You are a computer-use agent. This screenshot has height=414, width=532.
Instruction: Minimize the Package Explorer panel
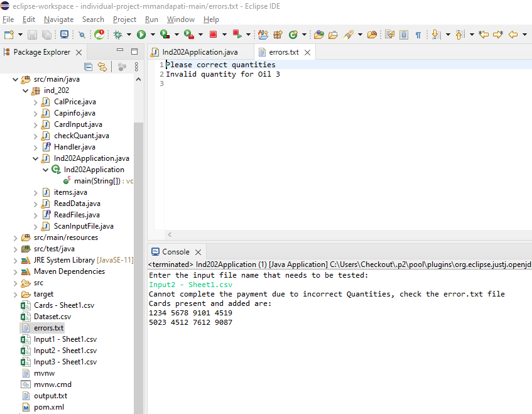pos(120,50)
